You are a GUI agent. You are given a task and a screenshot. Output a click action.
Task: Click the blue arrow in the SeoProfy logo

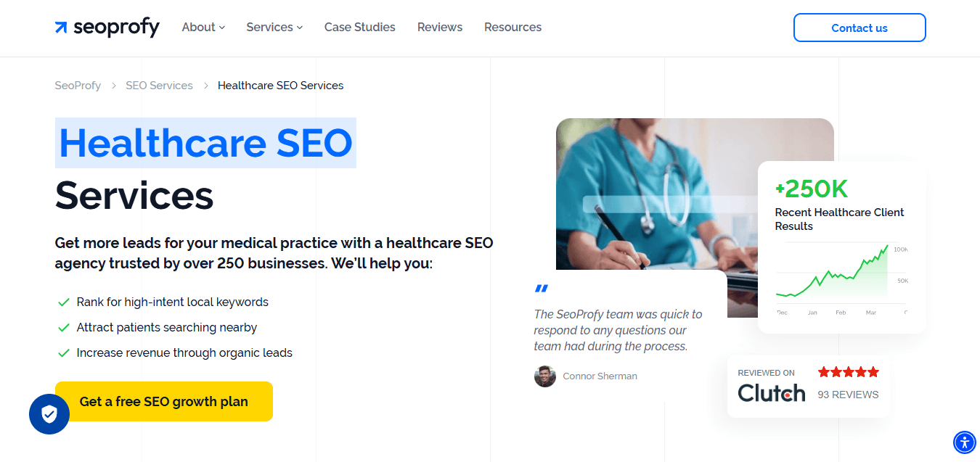60,28
